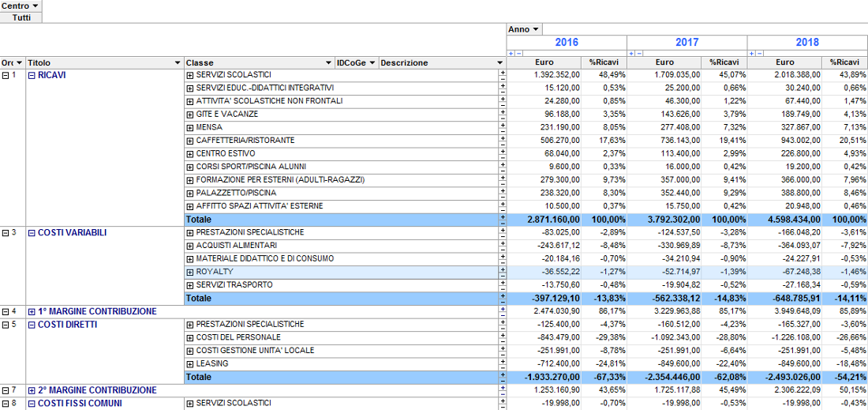Click the Euro header under 2017

(664, 62)
